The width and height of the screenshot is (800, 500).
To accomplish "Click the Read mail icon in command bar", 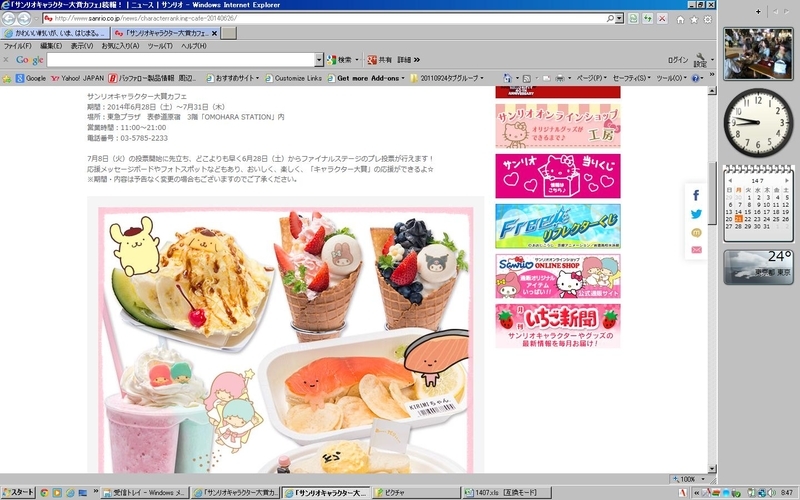I will click(x=546, y=79).
